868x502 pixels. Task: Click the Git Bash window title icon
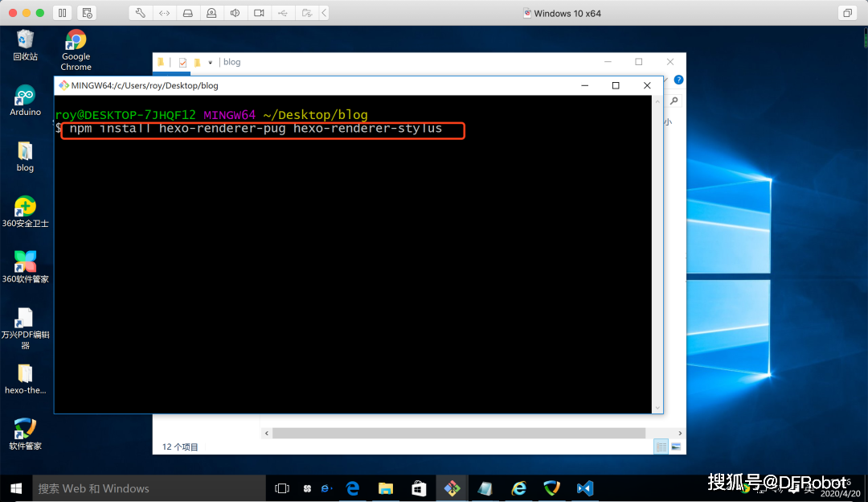pyautogui.click(x=63, y=85)
